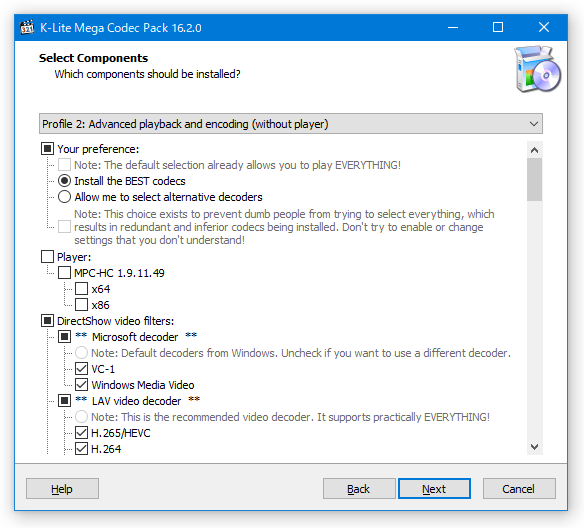Image resolution: width=584 pixels, height=528 pixels.
Task: Click the 'K-Lite Mega Codec Pack 16.2.0' title
Action: pyautogui.click(x=121, y=28)
